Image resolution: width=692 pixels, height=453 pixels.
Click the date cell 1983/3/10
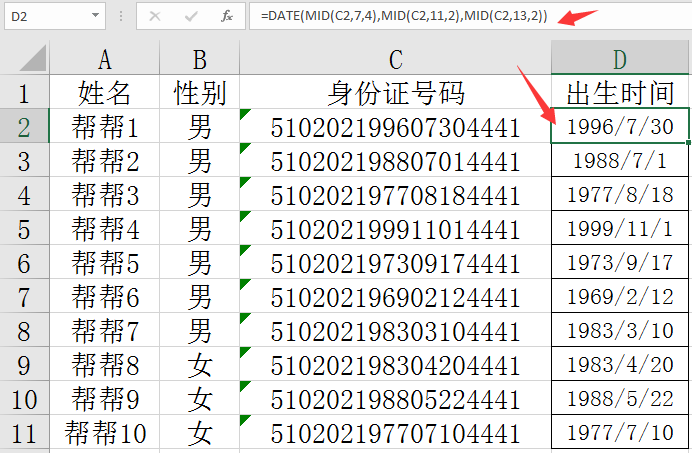click(620, 330)
